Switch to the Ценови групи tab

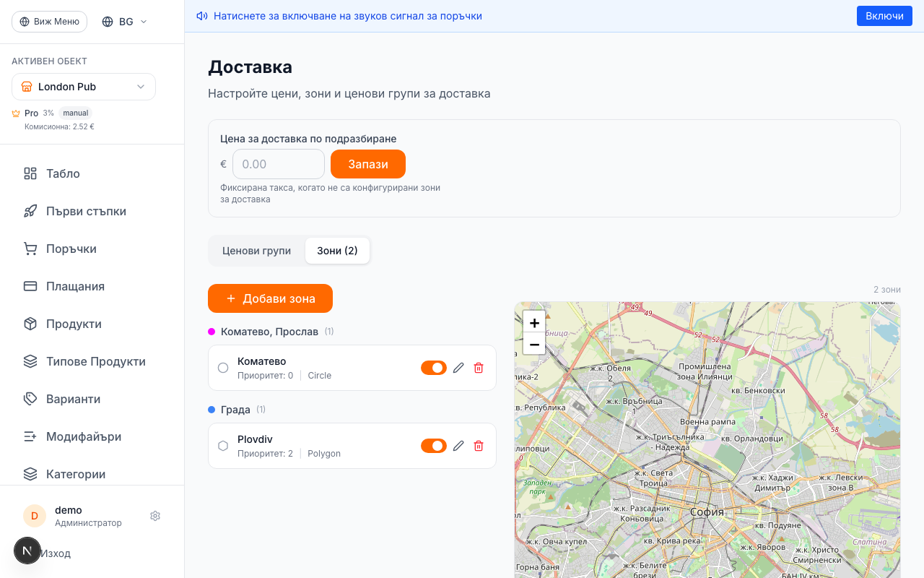(x=256, y=250)
